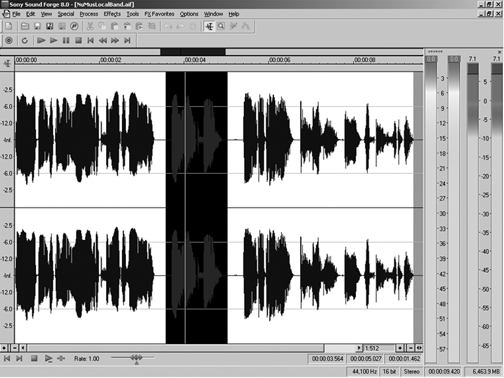Viewport: 504px width, 378px height.
Task: Click the 44,100 Hz sample rate field
Action: [364, 371]
